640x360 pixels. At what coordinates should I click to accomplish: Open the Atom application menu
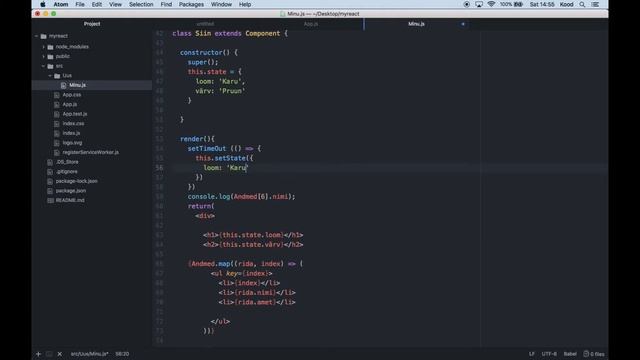(61, 4)
